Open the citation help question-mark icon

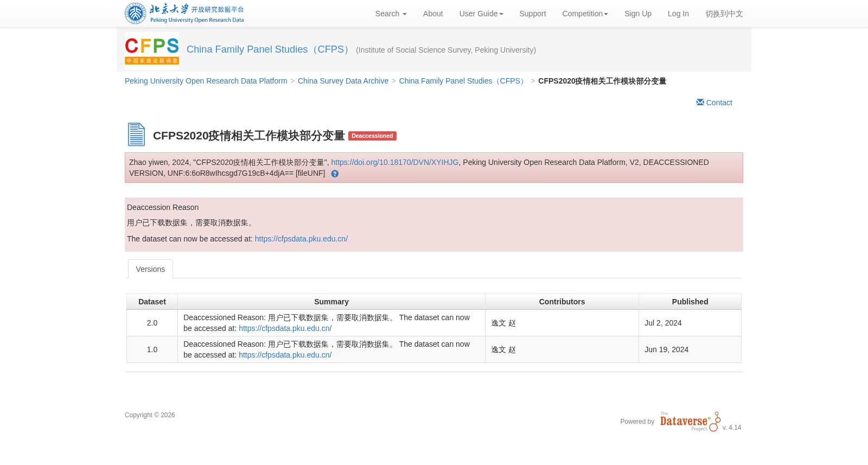click(x=335, y=174)
